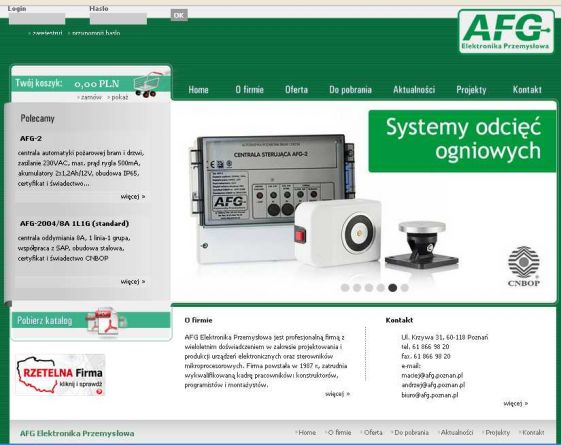Select the fourth slider dot
Screen dimensions: 561x445
coord(381,288)
